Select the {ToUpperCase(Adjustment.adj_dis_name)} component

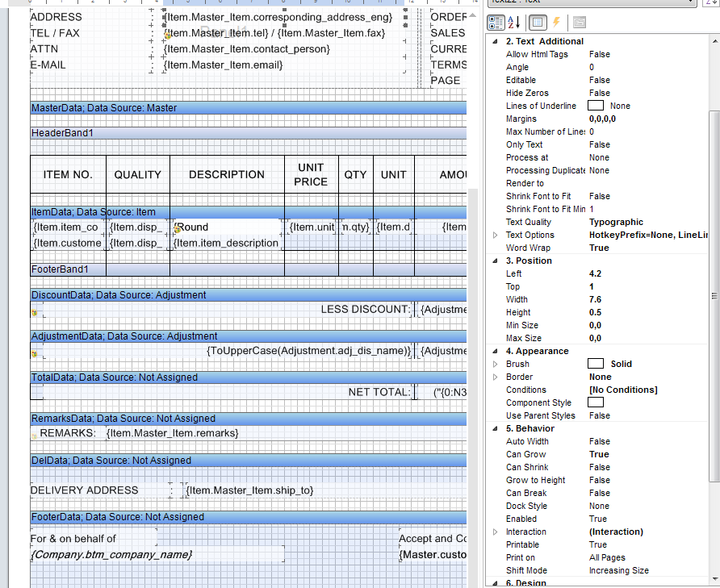point(308,351)
